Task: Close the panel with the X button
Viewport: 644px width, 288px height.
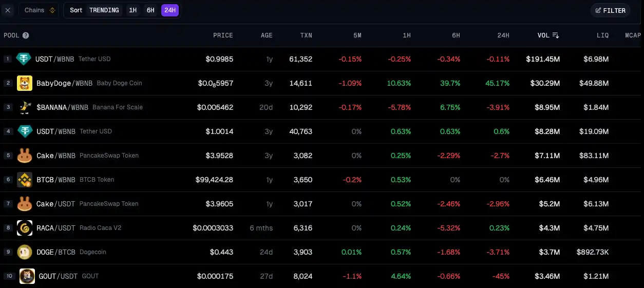Action: tap(8, 10)
